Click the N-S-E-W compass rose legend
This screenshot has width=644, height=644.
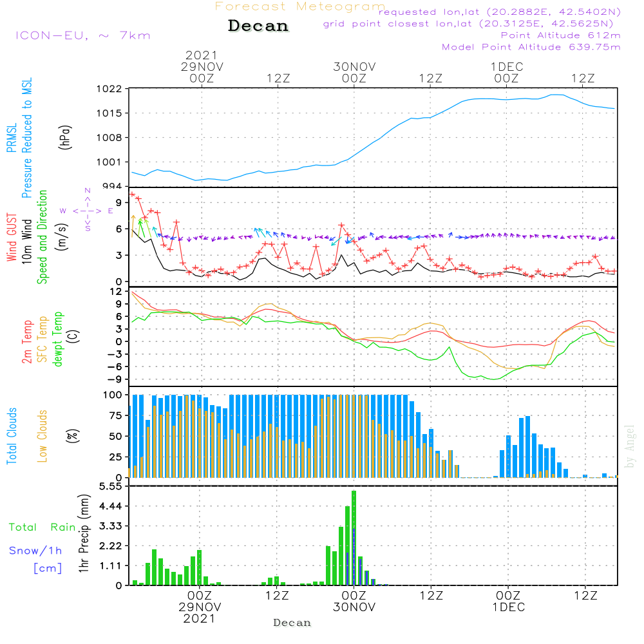[88, 211]
